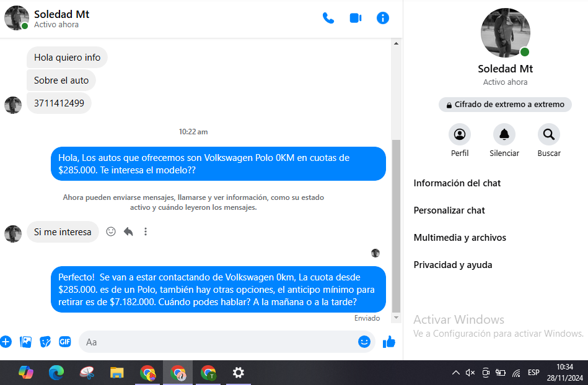Toggle the conversation information panel icon
The width and height of the screenshot is (588, 385).
click(383, 18)
